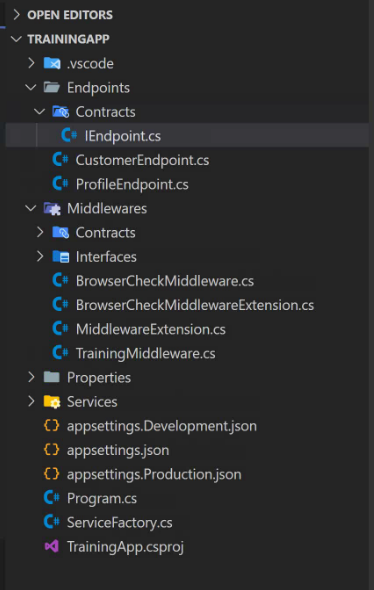The height and width of the screenshot is (590, 374).
Task: Open BrowserCheckMiddlewareExtension.cs file
Action: pyautogui.click(x=195, y=305)
